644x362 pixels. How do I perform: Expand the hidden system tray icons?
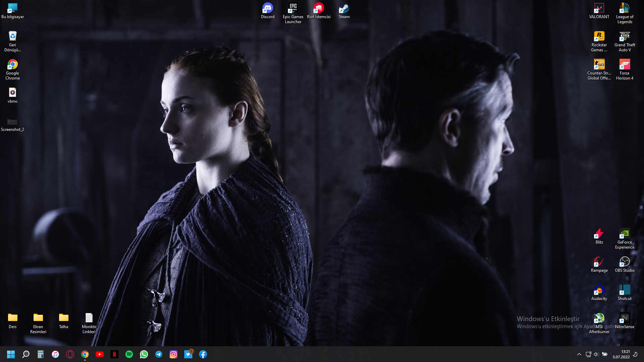tap(579, 354)
